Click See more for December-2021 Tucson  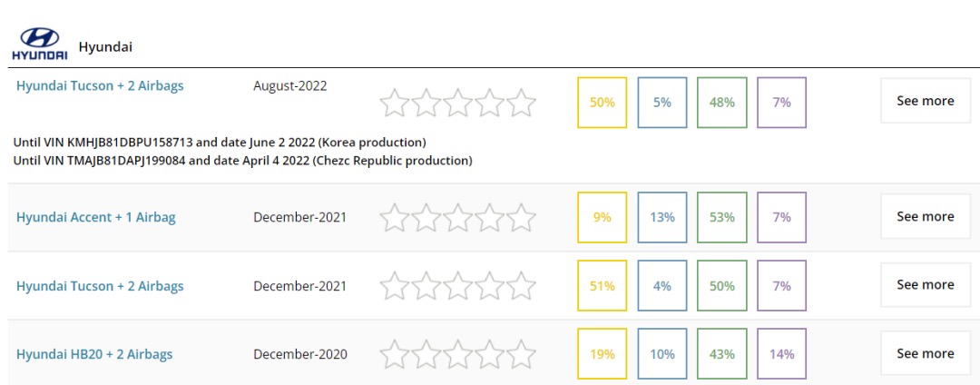click(x=925, y=285)
